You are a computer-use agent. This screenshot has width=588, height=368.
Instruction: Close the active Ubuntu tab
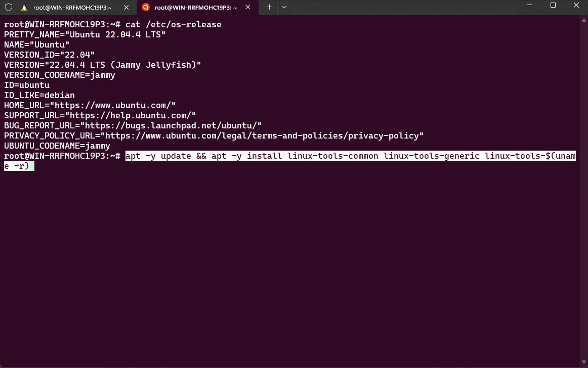(247, 8)
